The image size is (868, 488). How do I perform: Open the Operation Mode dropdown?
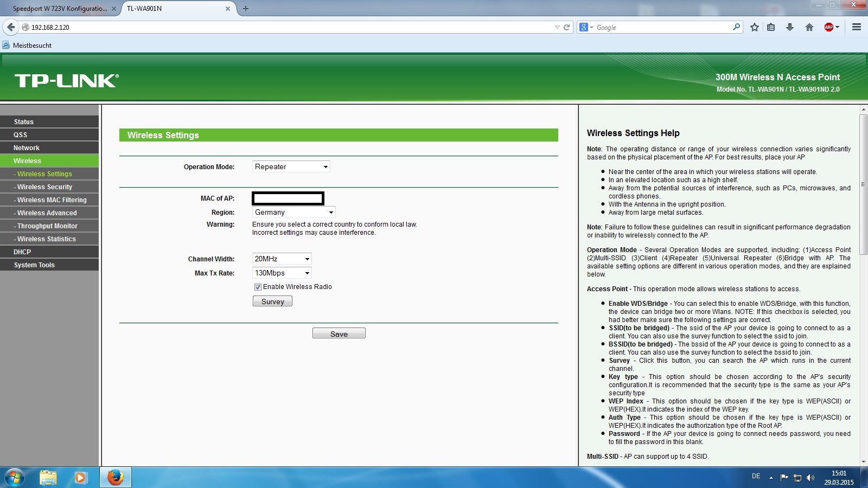(x=291, y=166)
